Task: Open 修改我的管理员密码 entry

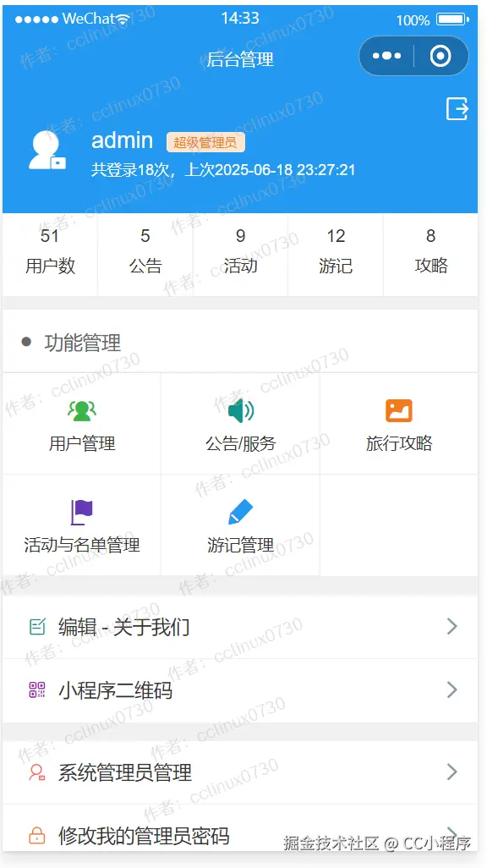Action: 240,828
